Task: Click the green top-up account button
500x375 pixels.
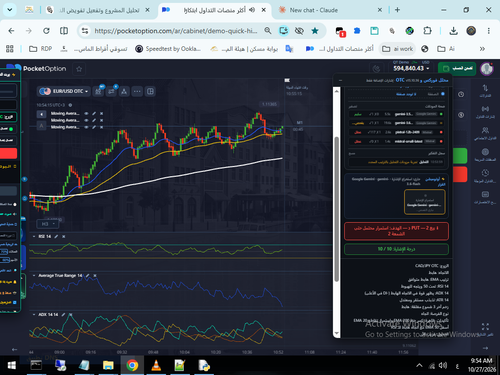Action: [457, 68]
